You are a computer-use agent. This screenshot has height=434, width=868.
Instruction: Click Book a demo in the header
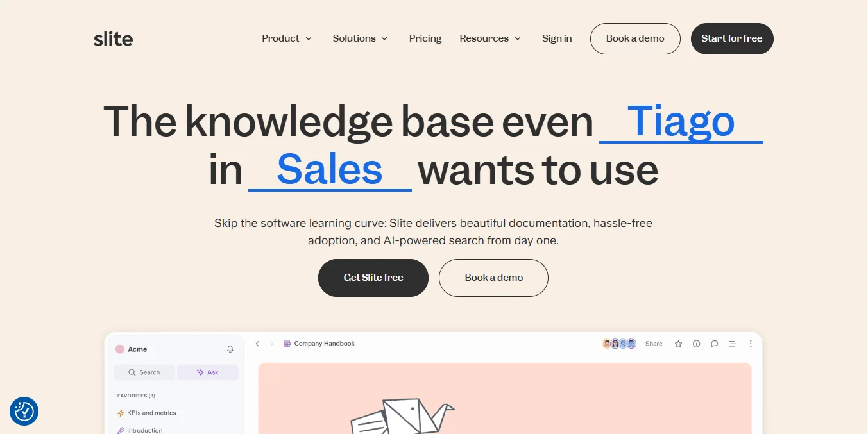tap(635, 38)
